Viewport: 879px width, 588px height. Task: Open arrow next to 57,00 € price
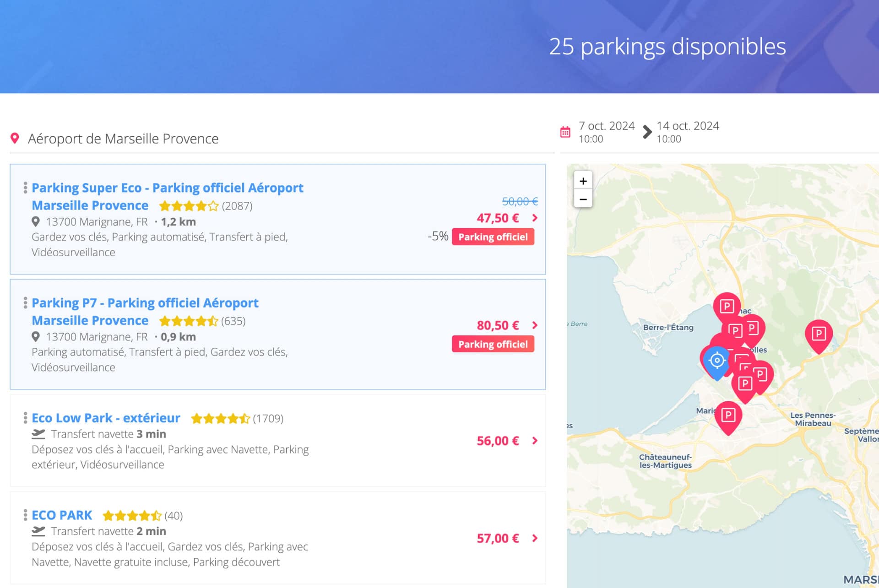coord(535,538)
